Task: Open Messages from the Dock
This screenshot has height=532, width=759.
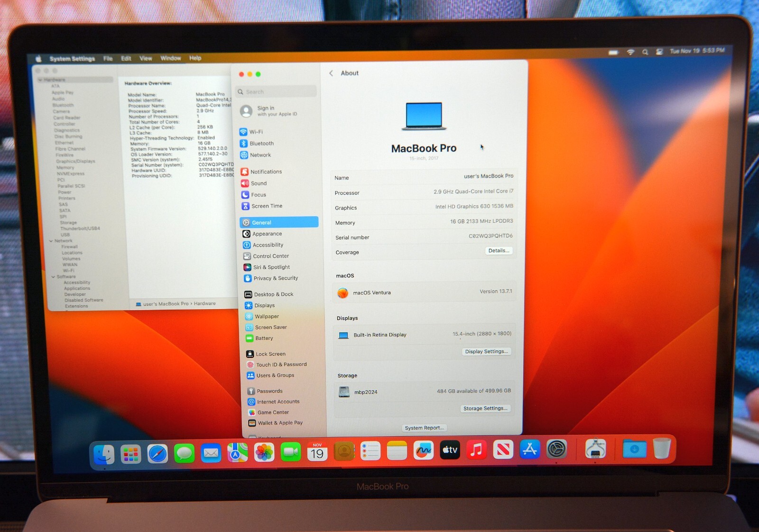Action: click(x=184, y=454)
